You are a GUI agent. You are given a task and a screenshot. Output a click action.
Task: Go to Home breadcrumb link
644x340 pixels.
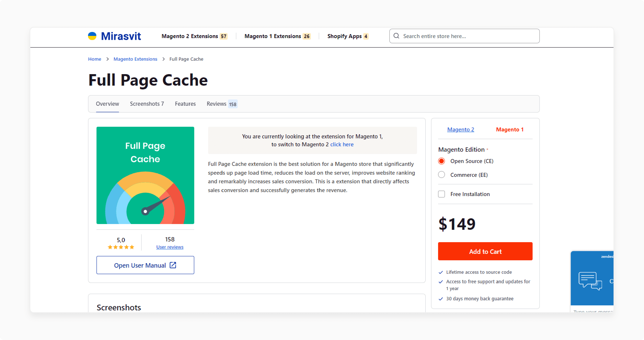click(95, 59)
